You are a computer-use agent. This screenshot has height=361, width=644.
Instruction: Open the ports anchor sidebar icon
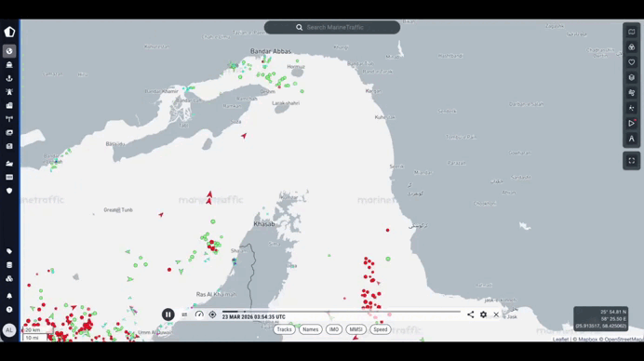9,78
